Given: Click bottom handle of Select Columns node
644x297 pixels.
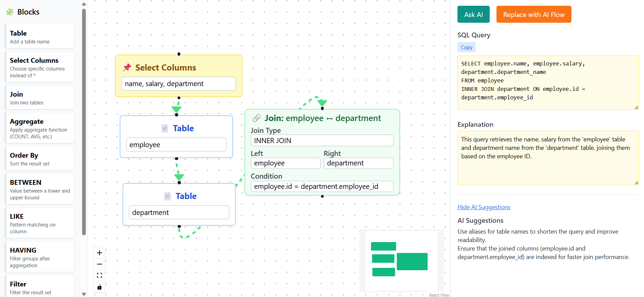Looking at the screenshot, I should pos(179,98).
